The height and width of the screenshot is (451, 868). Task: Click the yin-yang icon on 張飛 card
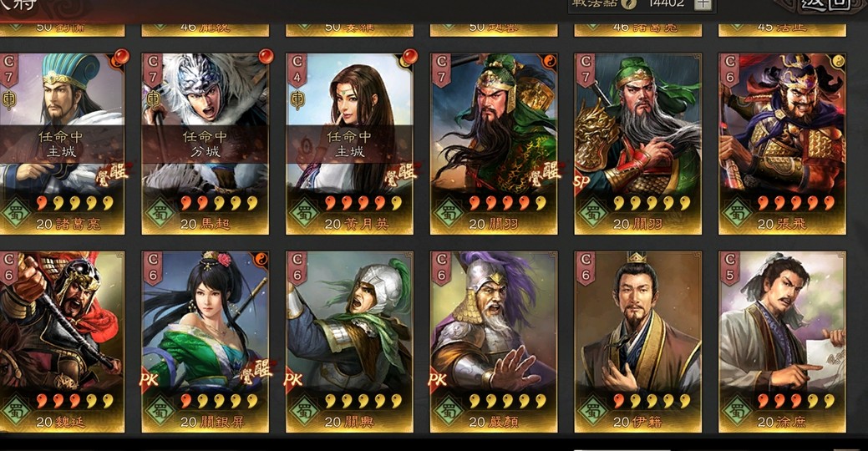838,61
